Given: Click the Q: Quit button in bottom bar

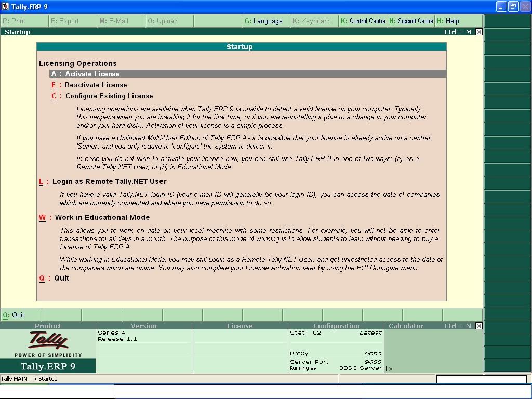Looking at the screenshot, I should point(20,315).
